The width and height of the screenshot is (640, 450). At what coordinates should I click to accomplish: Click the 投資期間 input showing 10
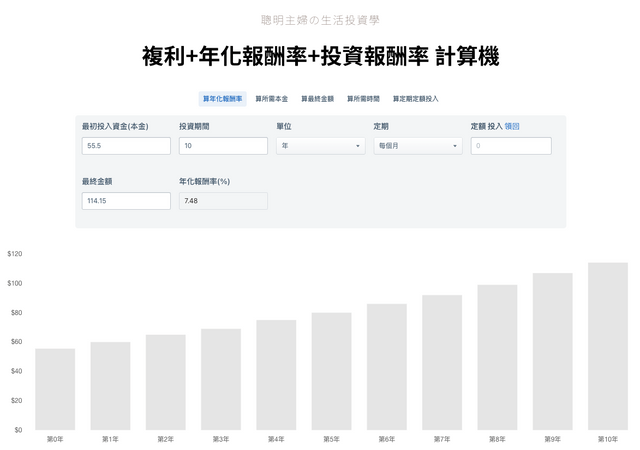(223, 146)
